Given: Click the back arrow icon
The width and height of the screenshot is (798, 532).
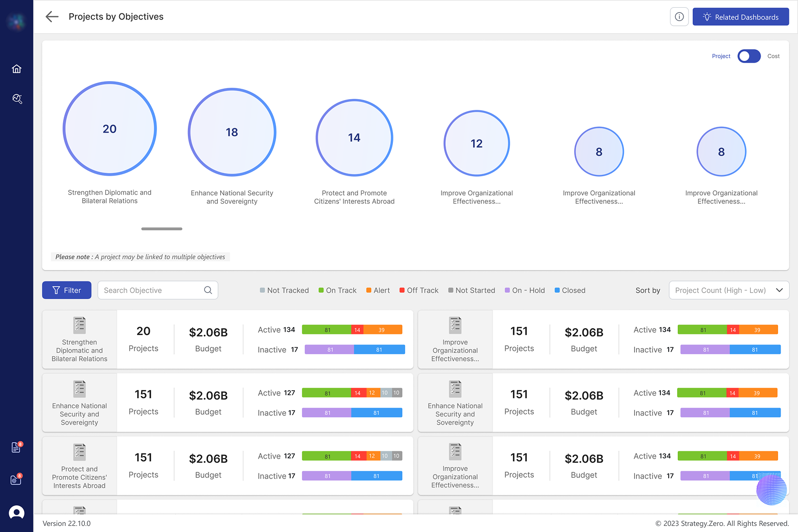Looking at the screenshot, I should tap(52, 17).
